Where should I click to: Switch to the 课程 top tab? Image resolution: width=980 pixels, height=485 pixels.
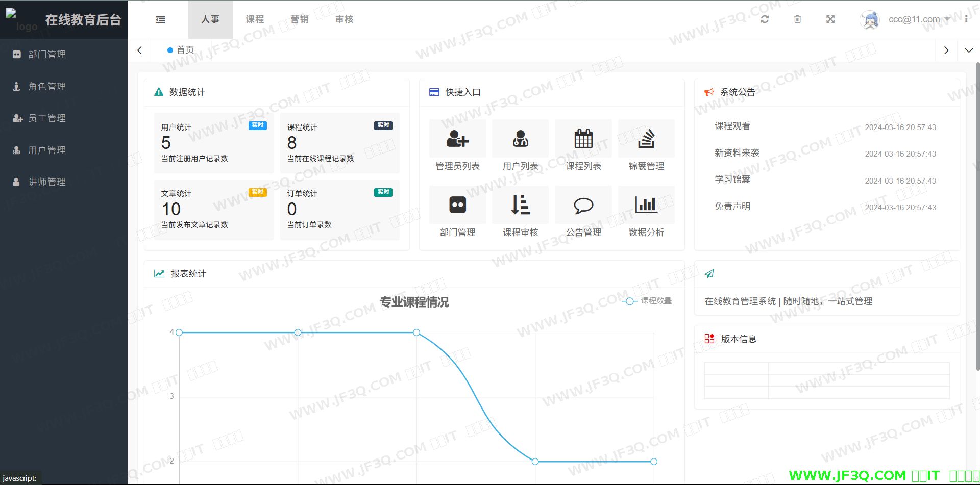click(x=255, y=19)
